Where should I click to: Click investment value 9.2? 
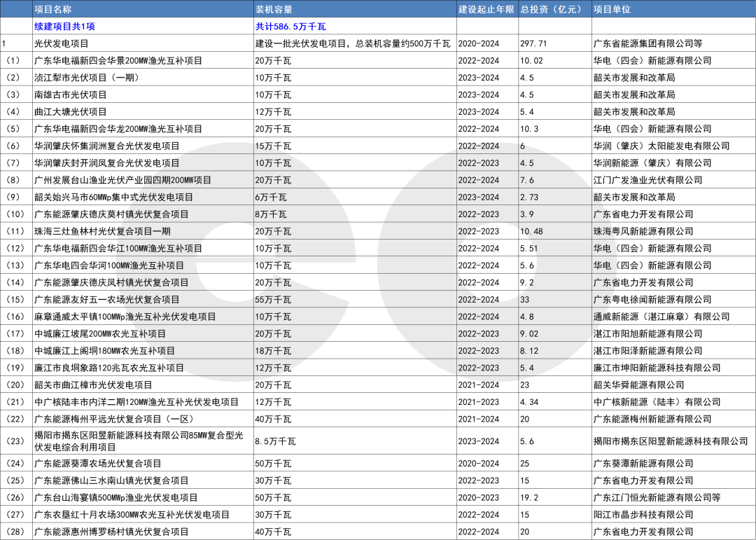pos(527,282)
